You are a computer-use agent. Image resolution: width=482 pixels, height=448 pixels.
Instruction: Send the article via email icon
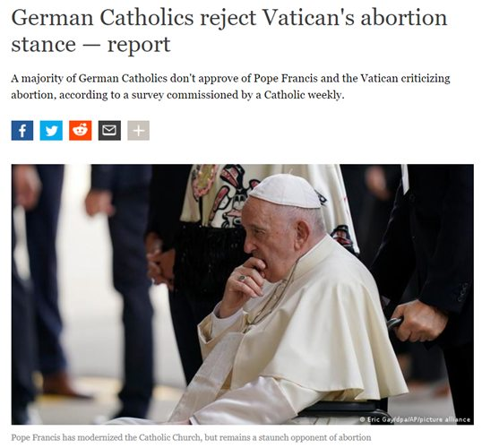click(x=109, y=131)
